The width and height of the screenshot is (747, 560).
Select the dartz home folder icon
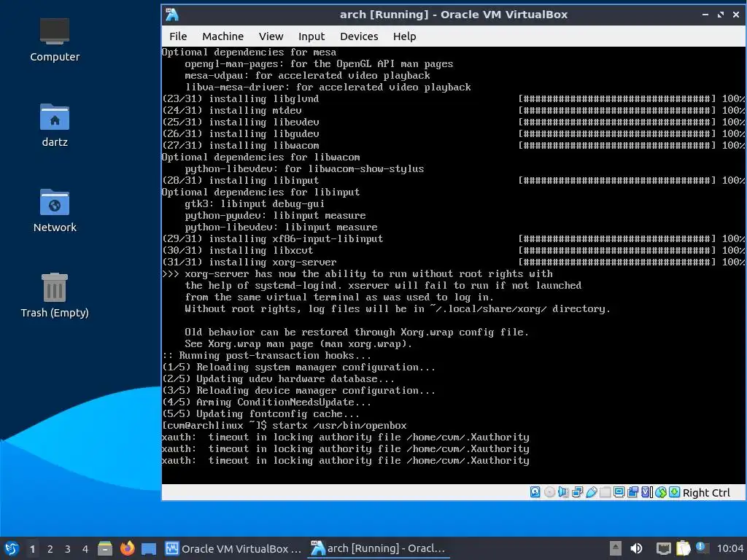click(54, 125)
